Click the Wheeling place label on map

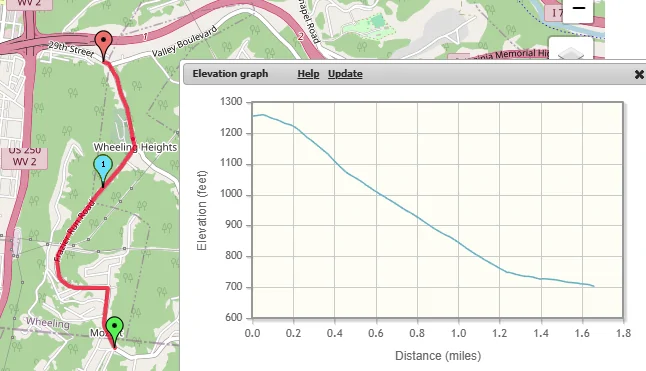pyautogui.click(x=48, y=322)
